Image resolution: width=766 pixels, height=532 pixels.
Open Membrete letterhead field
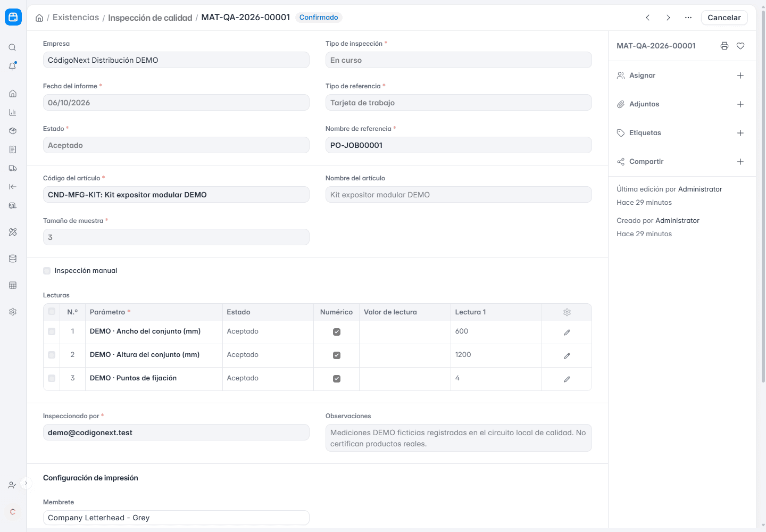pyautogui.click(x=176, y=518)
